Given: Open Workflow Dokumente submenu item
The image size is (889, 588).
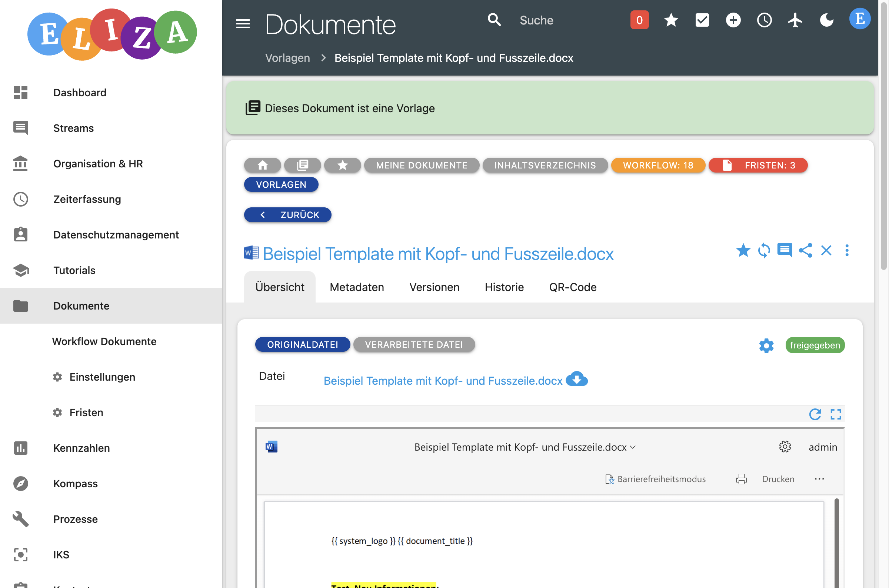Looking at the screenshot, I should [x=111, y=342].
